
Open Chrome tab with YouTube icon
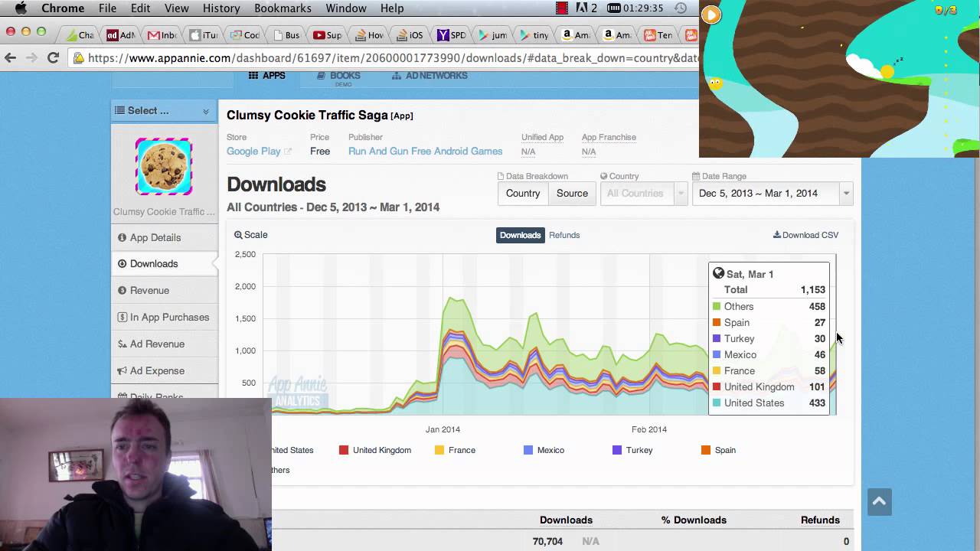[328, 34]
